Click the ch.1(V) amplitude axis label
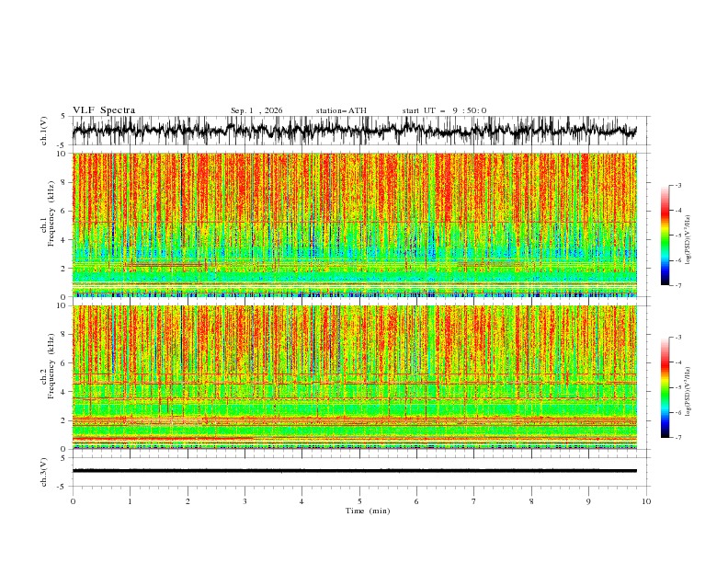This screenshot has width=728, height=563. point(44,131)
